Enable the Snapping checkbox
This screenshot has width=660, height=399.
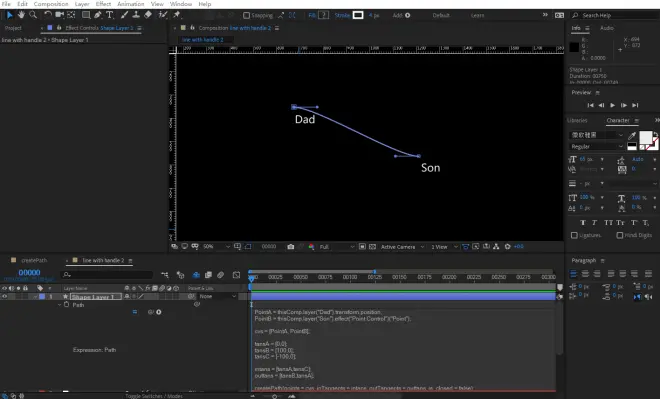247,15
